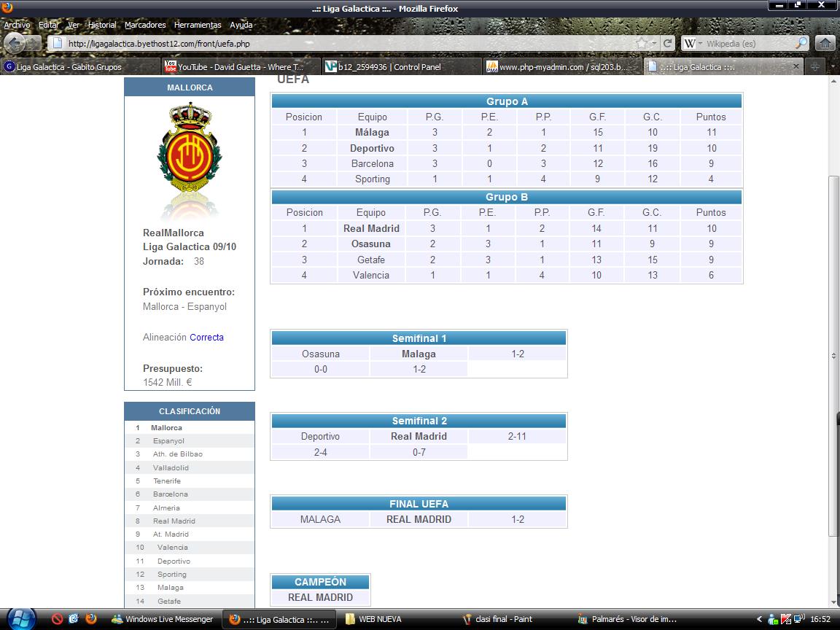
Task: Click the scrollbar up arrow
Action: 833,81
